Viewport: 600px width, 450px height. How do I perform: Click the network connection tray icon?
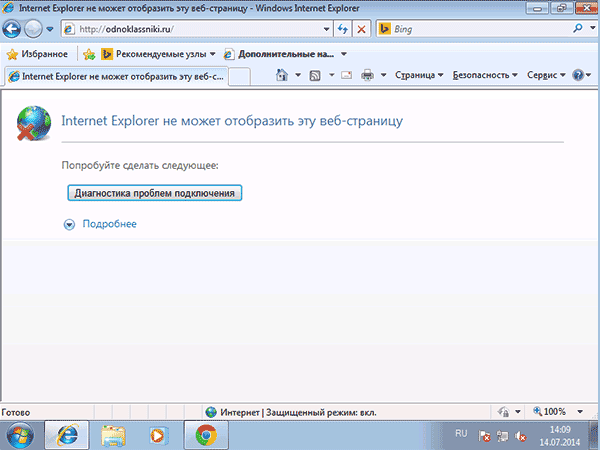click(x=502, y=435)
